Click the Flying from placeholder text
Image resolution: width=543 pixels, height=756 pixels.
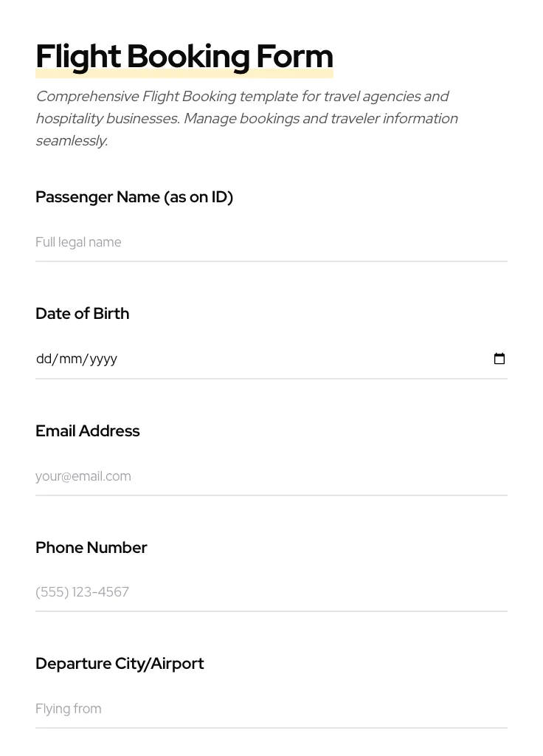[68, 709]
